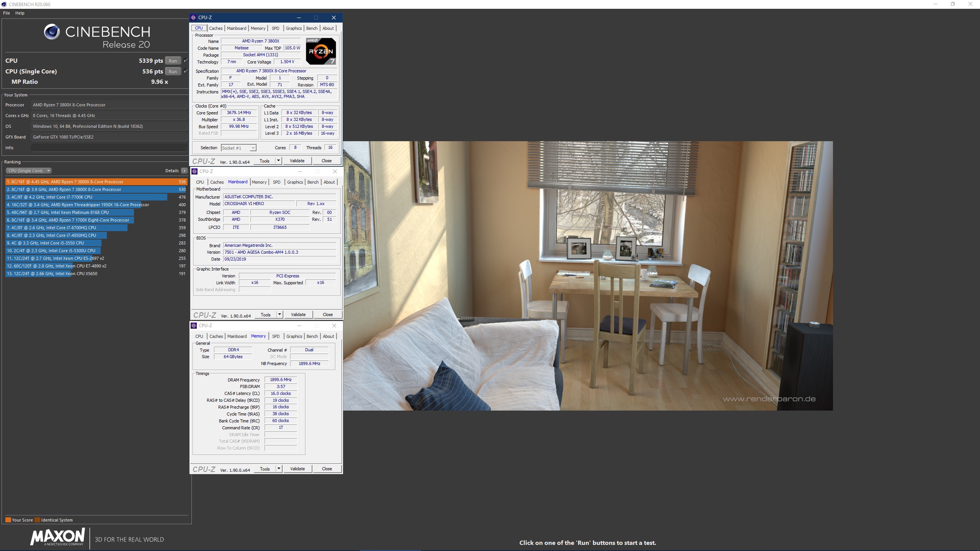Open the Help menu in Cinebench
Image resolution: width=980 pixels, height=551 pixels.
[20, 13]
